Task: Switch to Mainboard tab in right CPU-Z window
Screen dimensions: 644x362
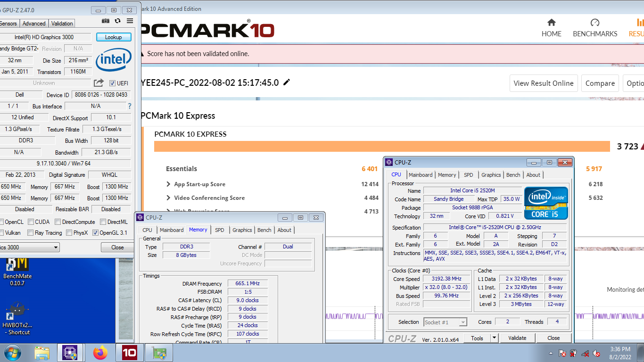Action: click(x=421, y=175)
